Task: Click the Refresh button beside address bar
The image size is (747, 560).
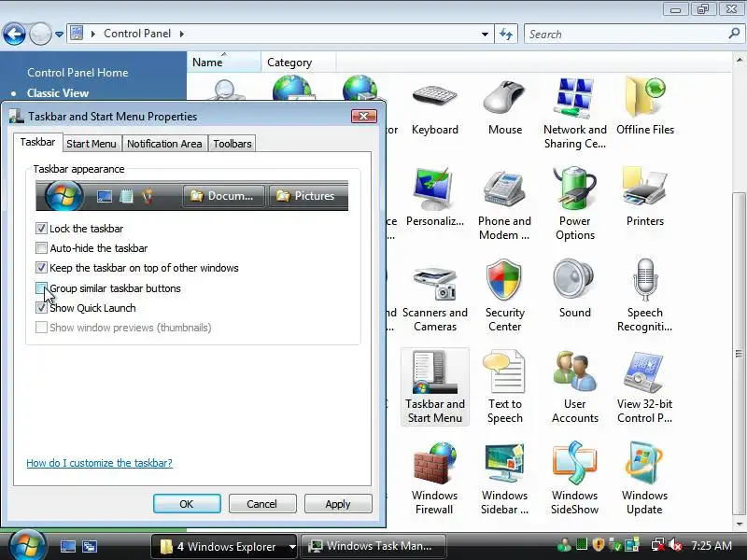Action: coord(506,34)
